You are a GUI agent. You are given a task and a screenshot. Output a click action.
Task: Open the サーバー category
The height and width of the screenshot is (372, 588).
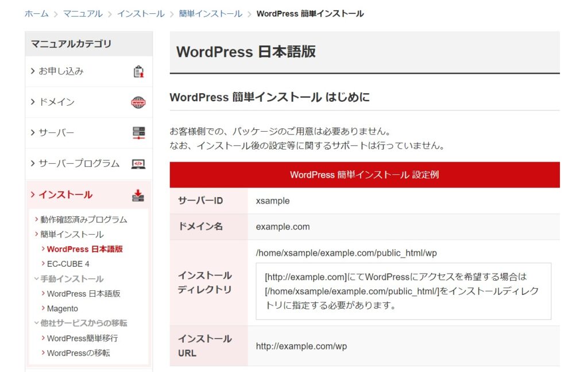pos(89,133)
